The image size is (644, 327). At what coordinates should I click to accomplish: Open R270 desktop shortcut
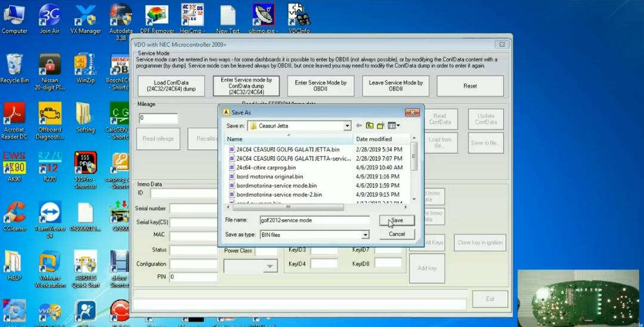click(x=49, y=167)
